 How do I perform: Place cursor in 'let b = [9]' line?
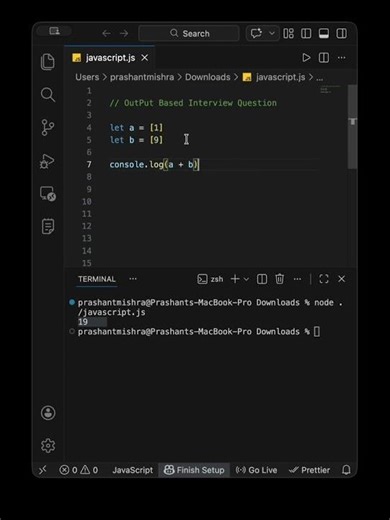point(136,140)
